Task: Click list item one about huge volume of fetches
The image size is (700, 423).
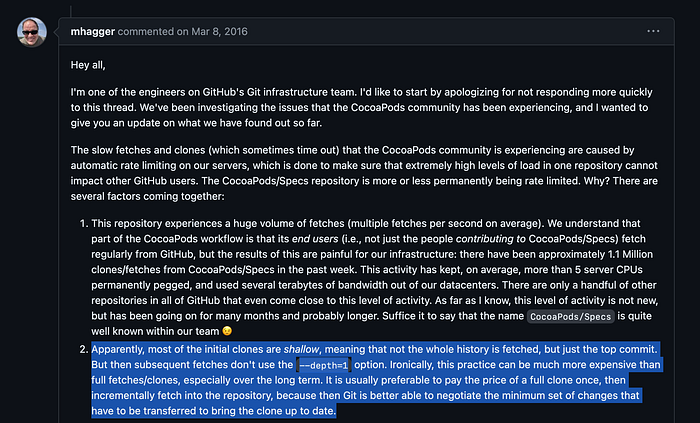Action: coord(375,277)
